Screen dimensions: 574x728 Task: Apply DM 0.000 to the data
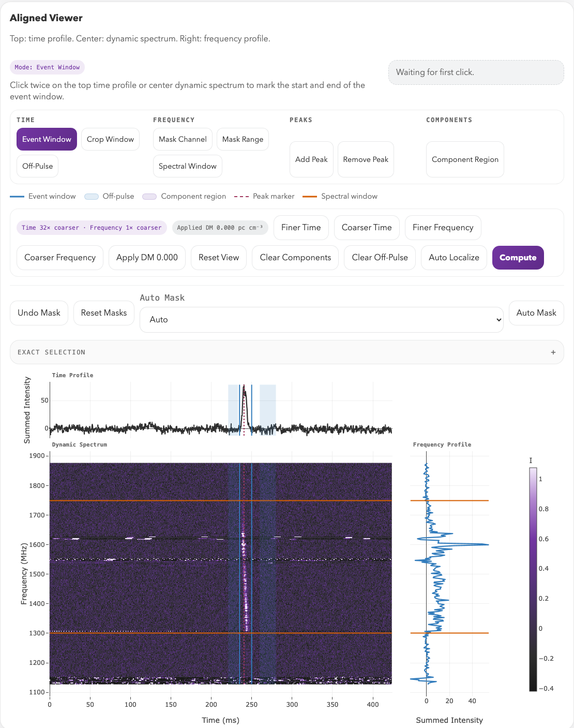coord(147,258)
